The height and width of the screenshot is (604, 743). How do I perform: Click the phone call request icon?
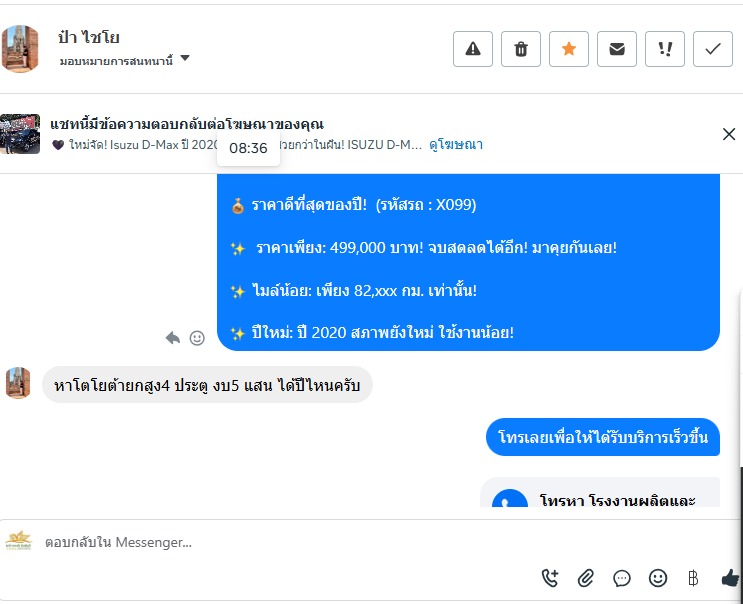pos(549,577)
